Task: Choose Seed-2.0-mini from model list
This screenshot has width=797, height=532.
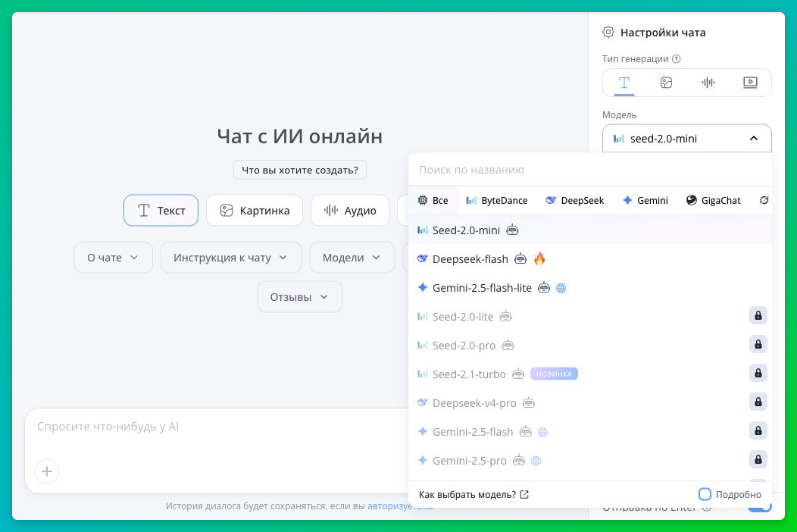Action: coord(590,230)
